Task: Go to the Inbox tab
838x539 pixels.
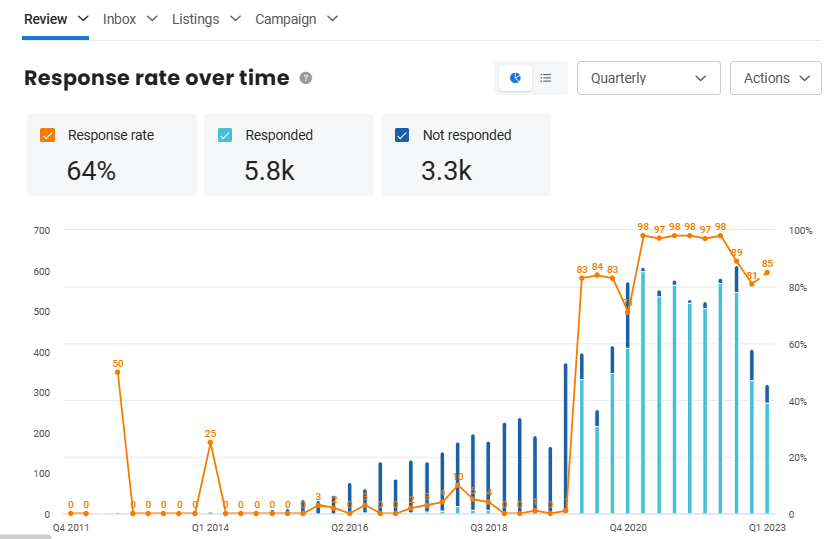Action: (x=119, y=19)
